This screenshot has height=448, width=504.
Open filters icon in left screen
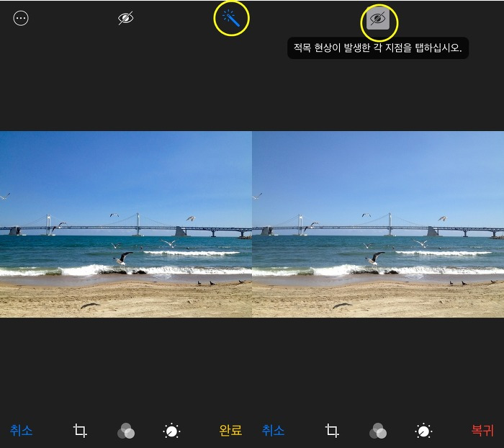126,431
